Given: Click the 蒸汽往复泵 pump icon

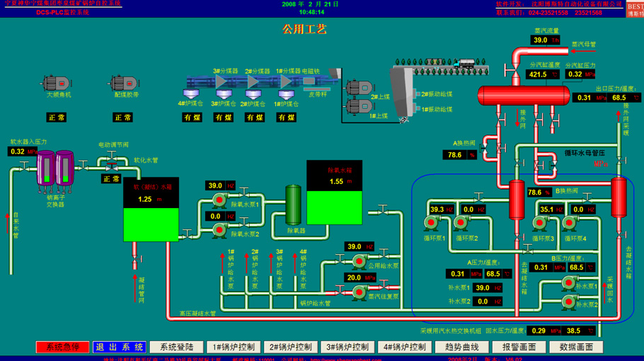Looking at the screenshot, I should pos(359,292).
